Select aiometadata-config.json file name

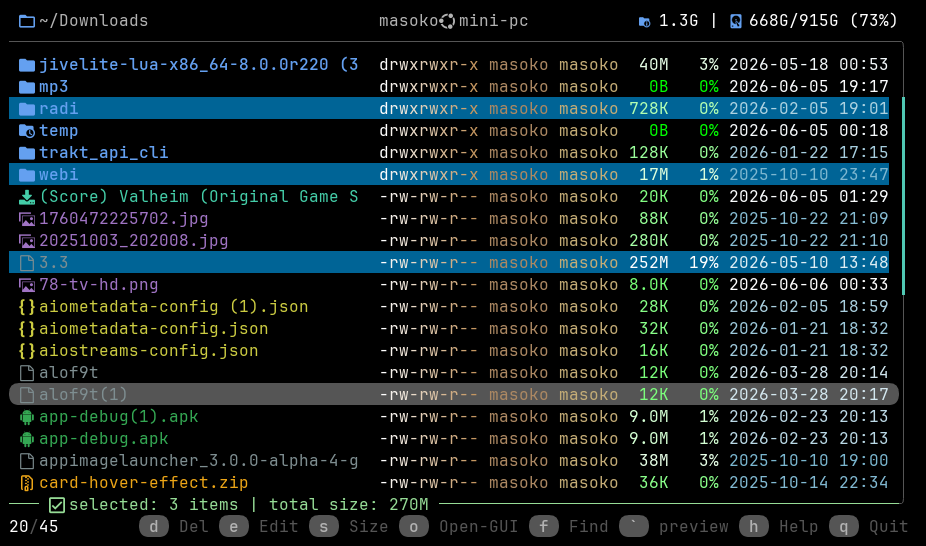(x=154, y=329)
